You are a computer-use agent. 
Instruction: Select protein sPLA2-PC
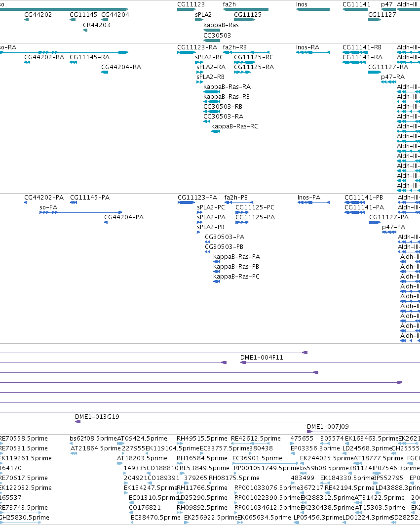(x=211, y=207)
